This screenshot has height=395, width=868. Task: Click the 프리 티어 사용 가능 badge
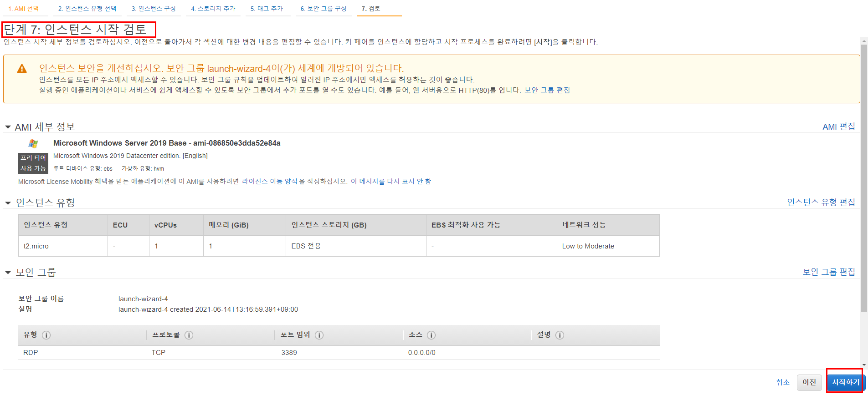[x=33, y=163]
